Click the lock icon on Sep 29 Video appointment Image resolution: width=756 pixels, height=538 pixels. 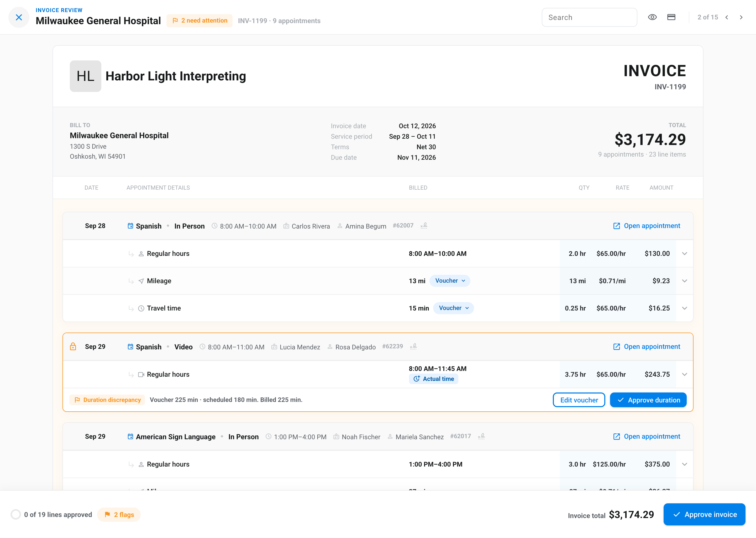[73, 346]
